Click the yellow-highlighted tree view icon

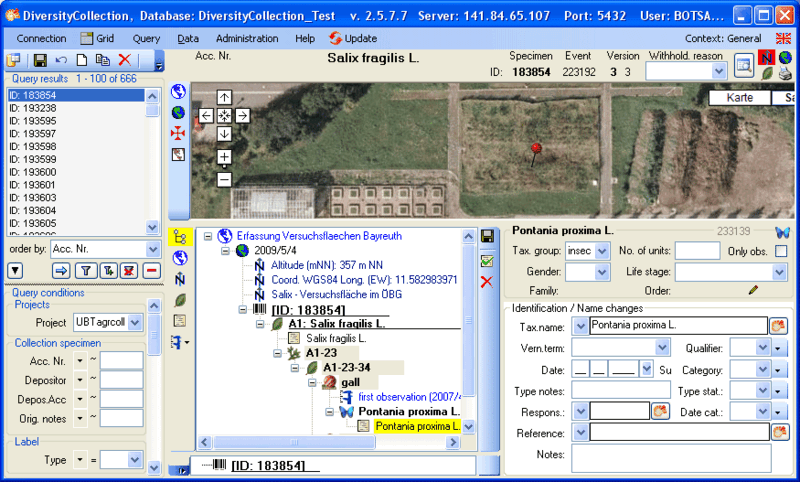tap(180, 237)
